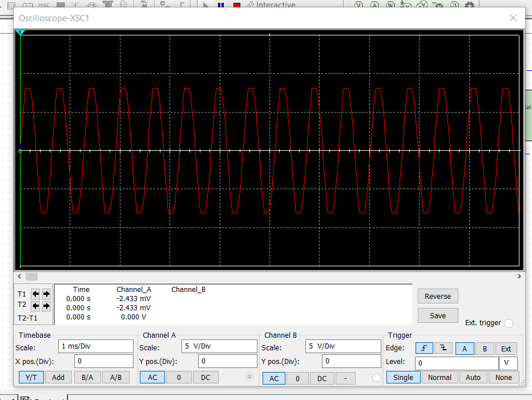
Task: Enable AC coupling on Channel A
Action: click(x=152, y=378)
